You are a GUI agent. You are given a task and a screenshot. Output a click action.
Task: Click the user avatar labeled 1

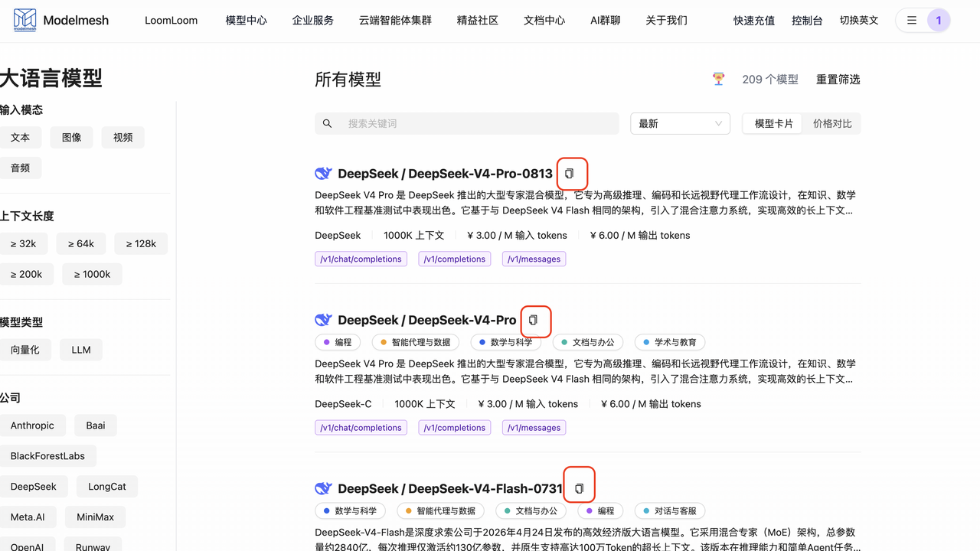coord(939,21)
